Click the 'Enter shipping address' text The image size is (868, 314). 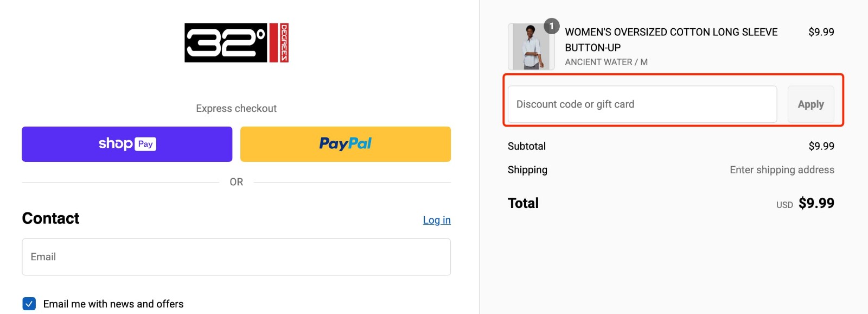(x=782, y=170)
